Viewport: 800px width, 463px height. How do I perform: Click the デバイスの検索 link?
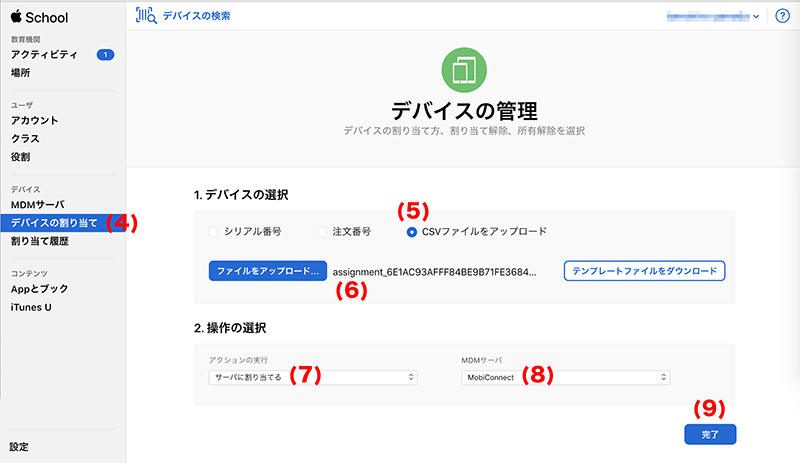196,16
